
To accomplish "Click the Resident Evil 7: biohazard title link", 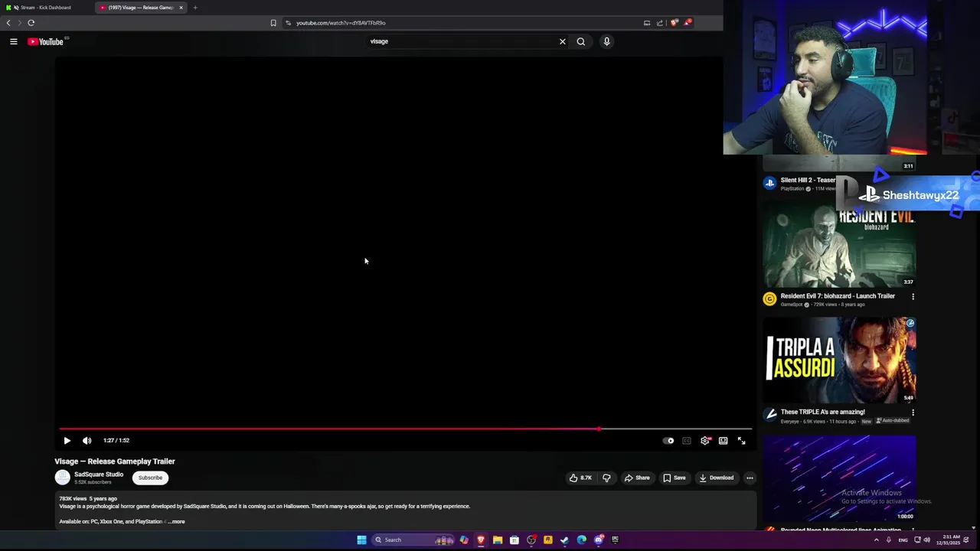I will 838,296.
